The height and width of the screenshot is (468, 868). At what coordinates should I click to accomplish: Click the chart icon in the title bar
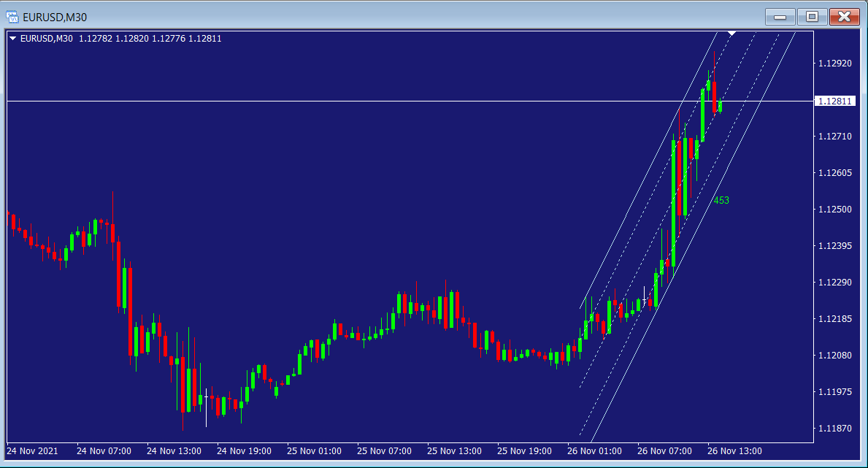(12, 16)
